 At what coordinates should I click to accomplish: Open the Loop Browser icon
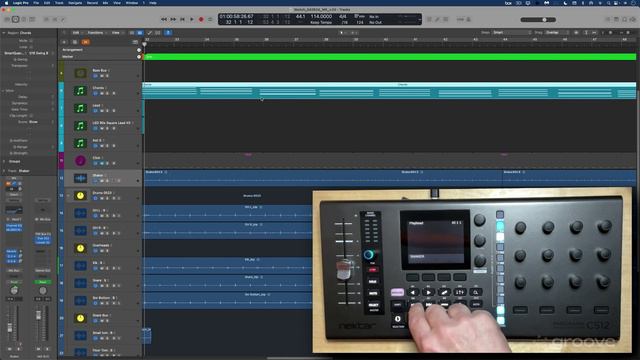(x=624, y=19)
